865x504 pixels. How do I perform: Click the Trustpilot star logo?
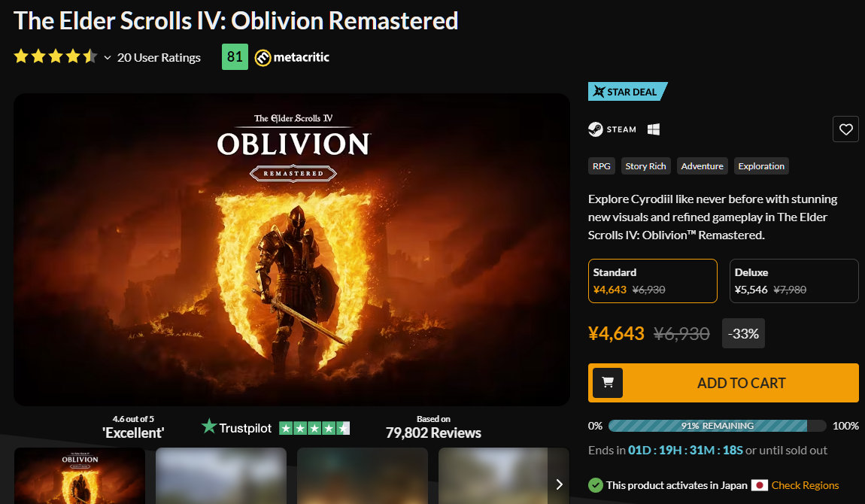[209, 426]
